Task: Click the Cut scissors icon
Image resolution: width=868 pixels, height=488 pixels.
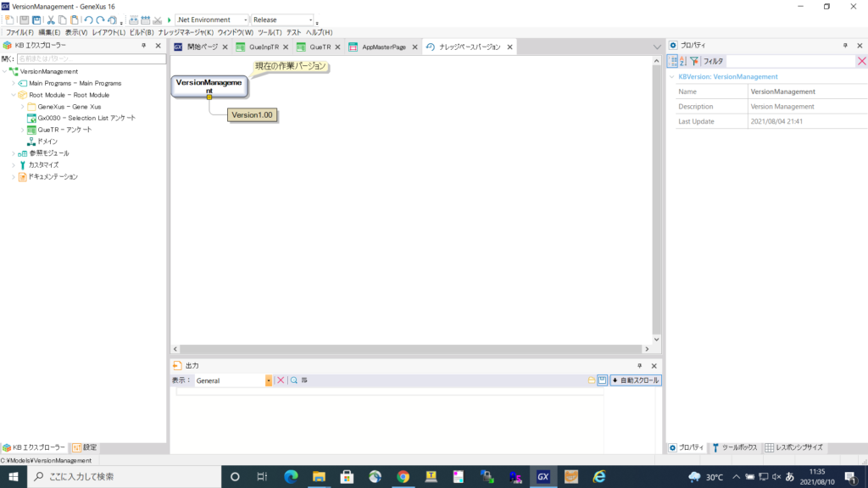Action: (x=51, y=20)
